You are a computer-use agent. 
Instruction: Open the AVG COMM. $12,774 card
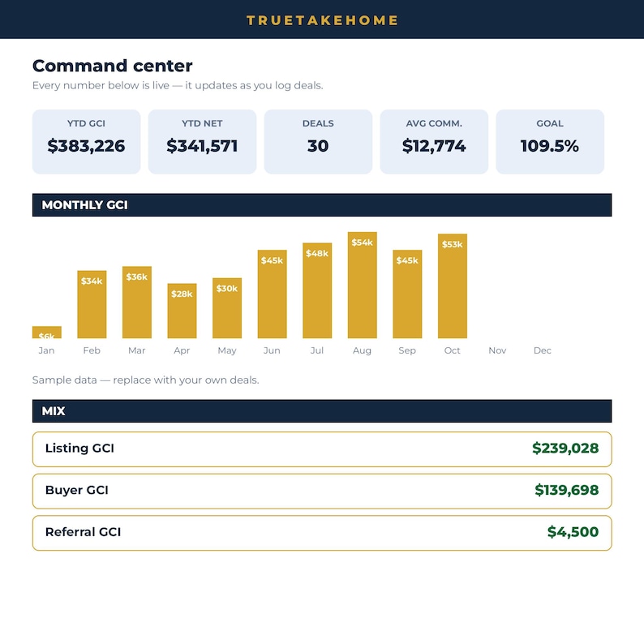click(x=434, y=142)
